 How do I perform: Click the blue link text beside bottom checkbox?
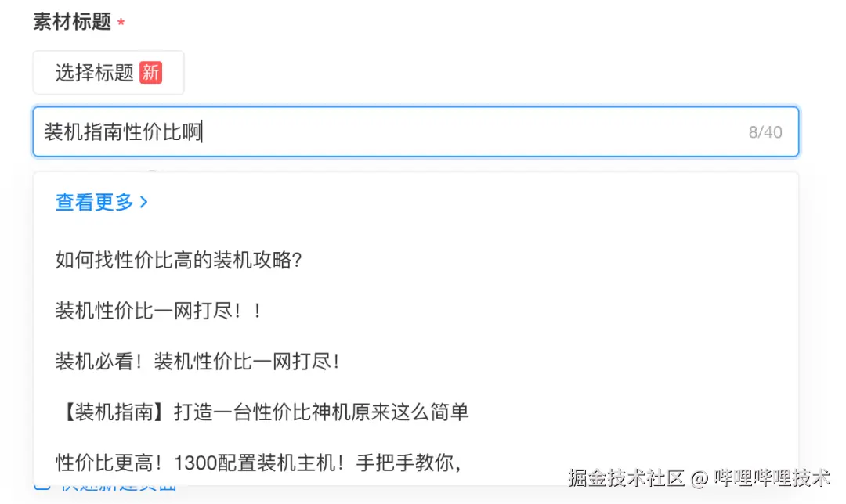point(117,488)
